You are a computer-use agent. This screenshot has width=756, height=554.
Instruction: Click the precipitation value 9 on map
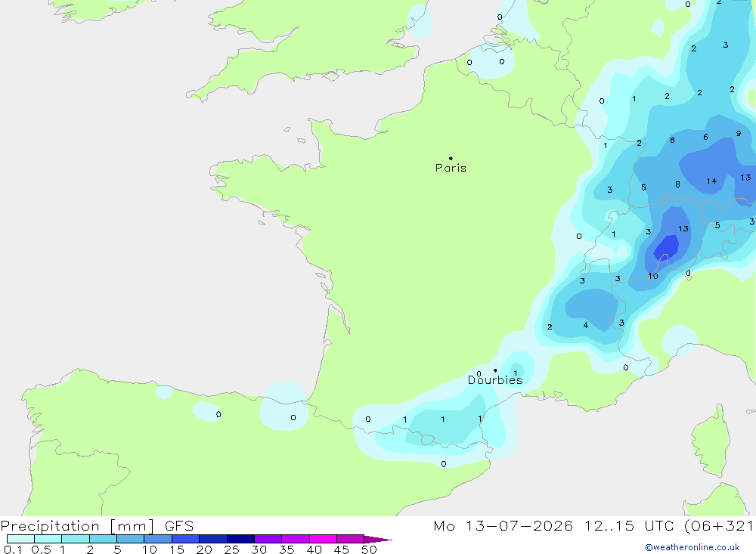(739, 134)
